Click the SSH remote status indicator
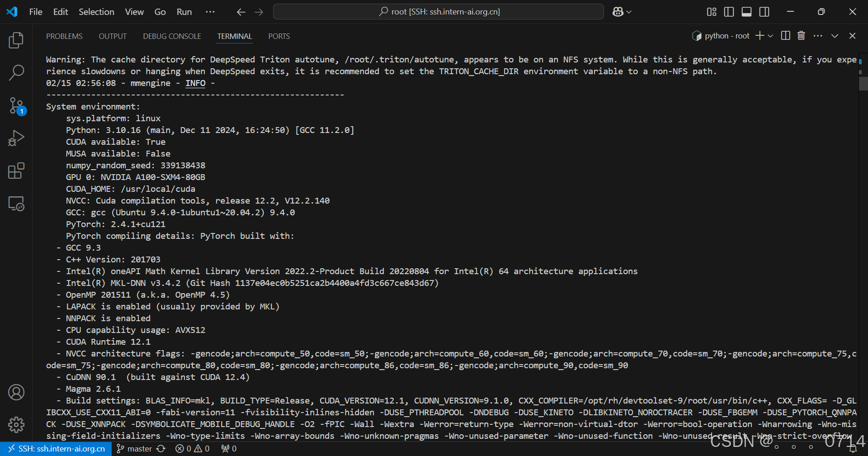868x456 pixels. pos(56,449)
